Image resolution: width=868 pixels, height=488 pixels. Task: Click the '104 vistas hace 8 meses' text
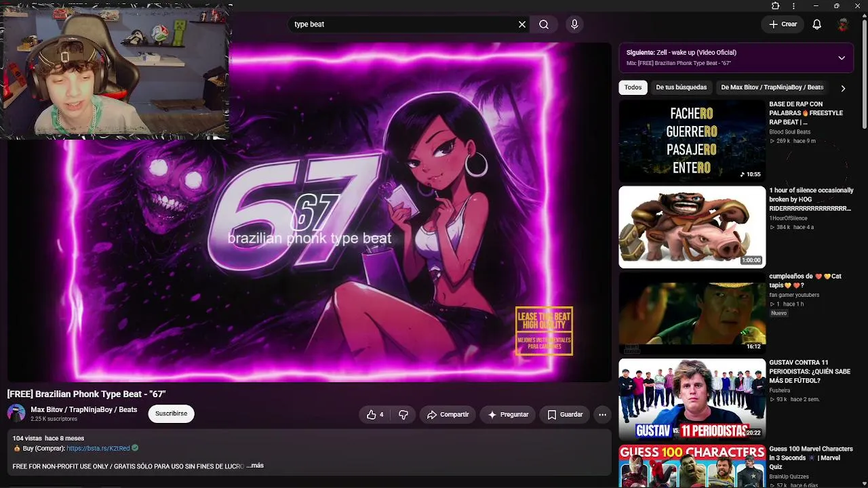coord(48,439)
